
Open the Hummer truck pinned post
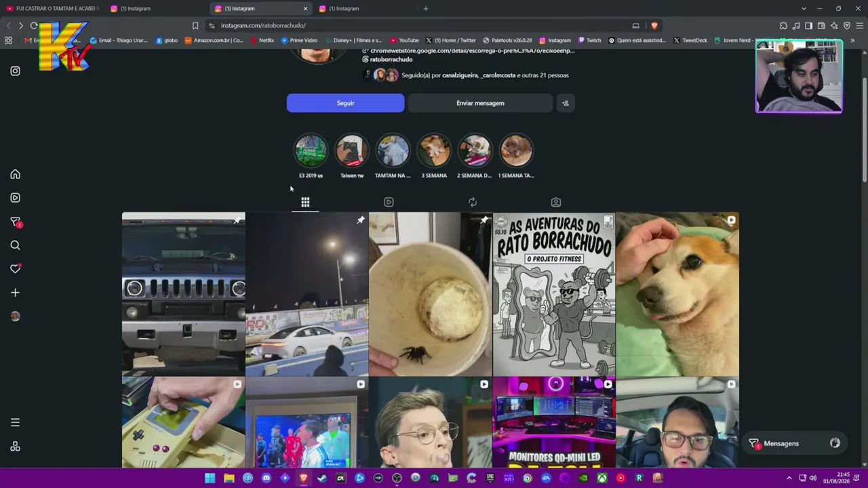[184, 294]
